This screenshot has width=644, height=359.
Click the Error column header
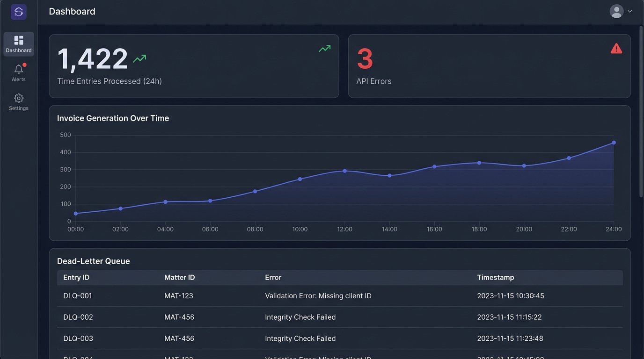[273, 278]
